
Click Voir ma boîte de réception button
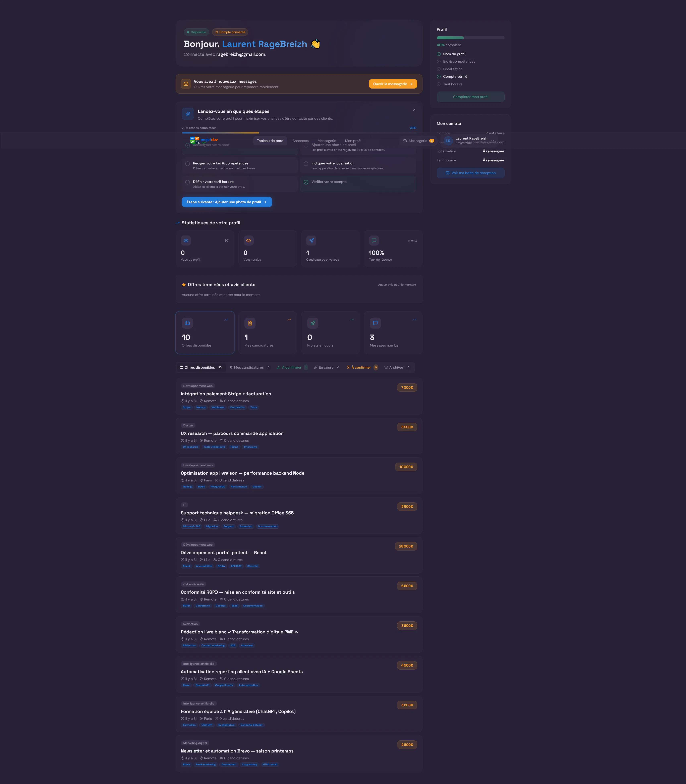[x=470, y=173]
